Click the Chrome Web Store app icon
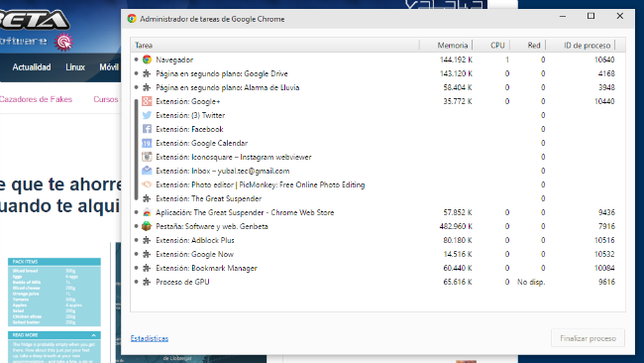Image resolution: width=644 pixels, height=363 pixels. 147,212
